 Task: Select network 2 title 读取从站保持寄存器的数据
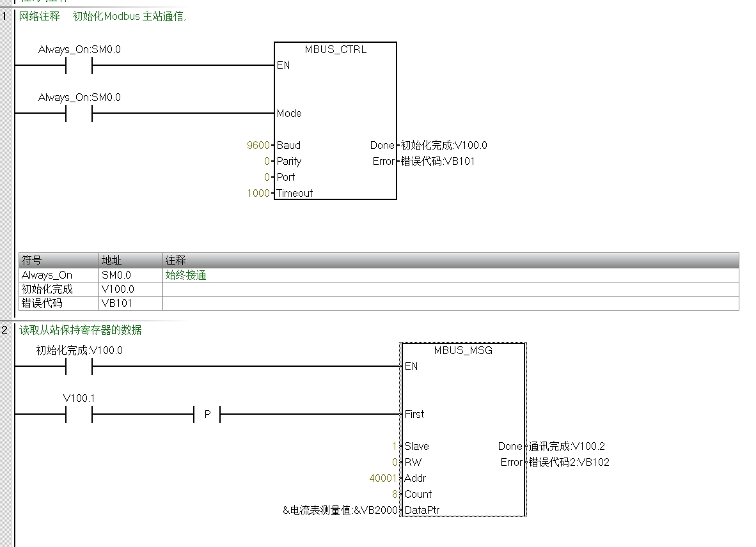click(x=80, y=330)
